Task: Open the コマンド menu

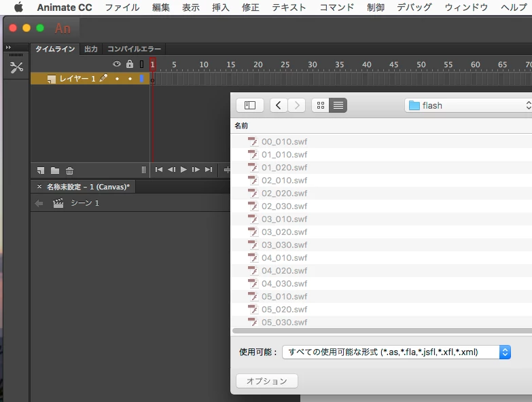Action: [336, 7]
